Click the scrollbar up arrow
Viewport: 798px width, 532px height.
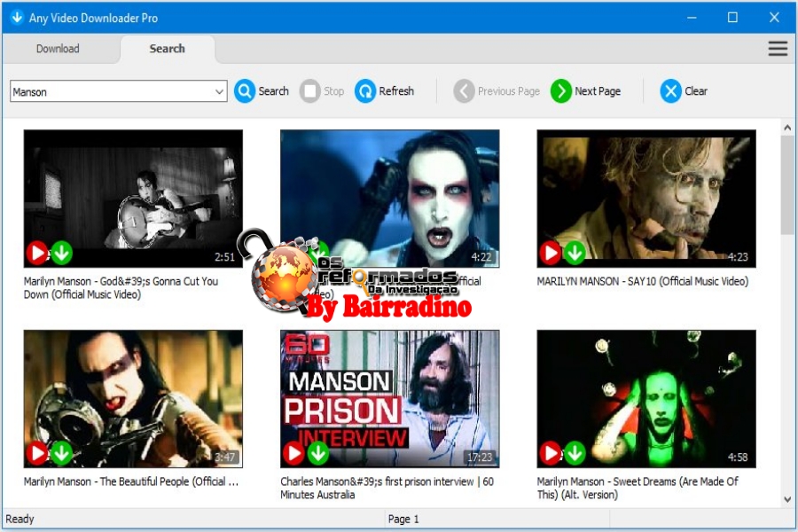(787, 128)
